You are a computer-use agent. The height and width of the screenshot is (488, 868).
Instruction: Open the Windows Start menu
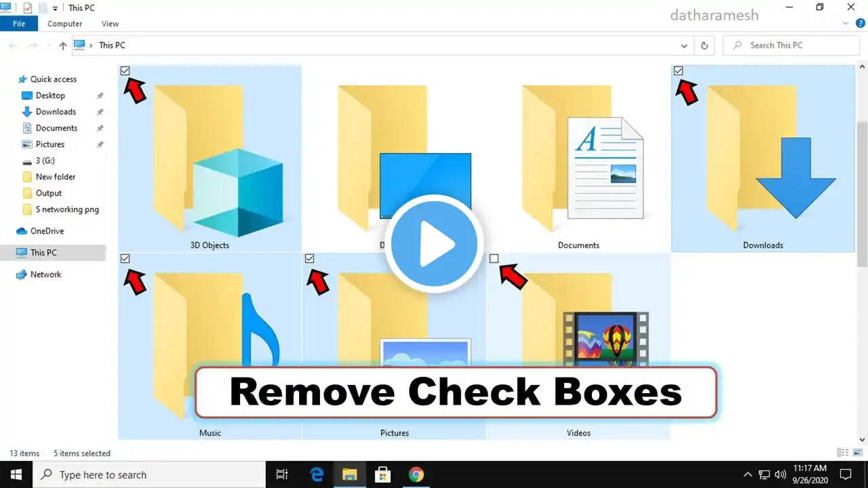(x=16, y=474)
